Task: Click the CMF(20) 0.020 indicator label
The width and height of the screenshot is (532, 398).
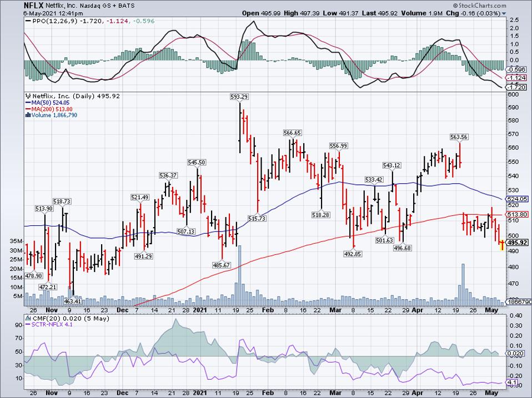Action: [71, 319]
